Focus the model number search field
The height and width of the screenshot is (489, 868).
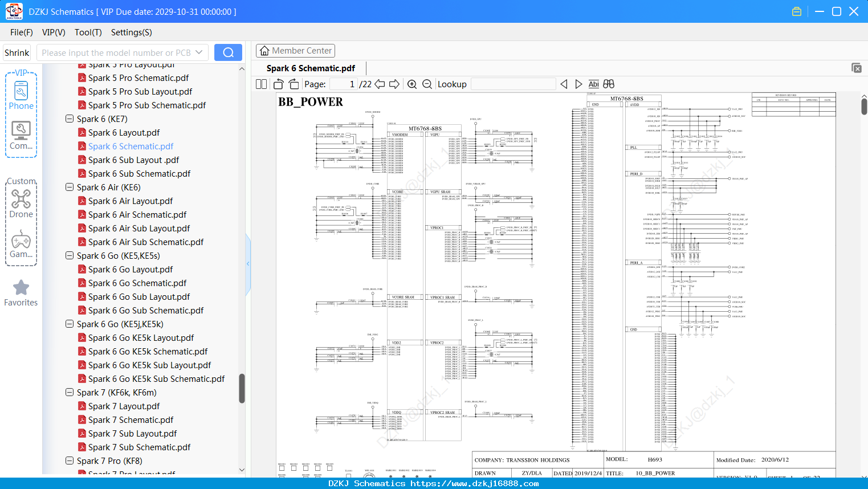[x=116, y=52]
